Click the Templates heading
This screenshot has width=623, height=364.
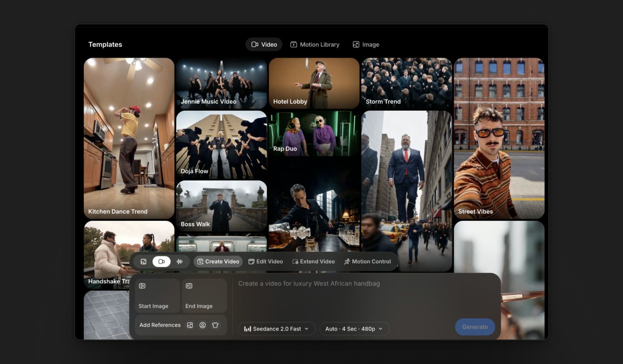[105, 44]
